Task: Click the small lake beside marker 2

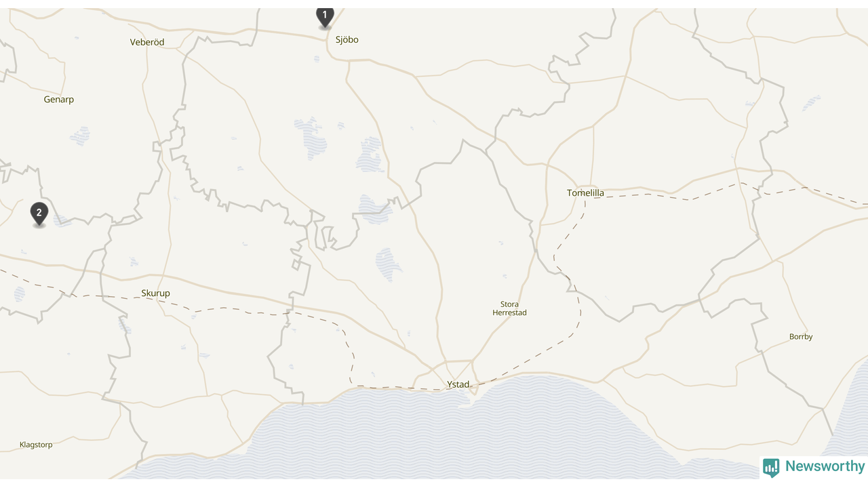Action: pyautogui.click(x=62, y=220)
